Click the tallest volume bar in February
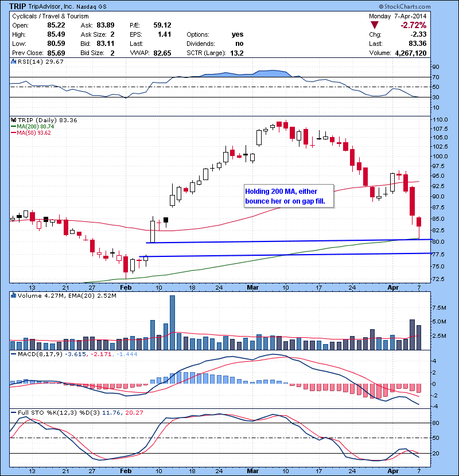The height and width of the screenshot is (476, 459). click(x=172, y=322)
